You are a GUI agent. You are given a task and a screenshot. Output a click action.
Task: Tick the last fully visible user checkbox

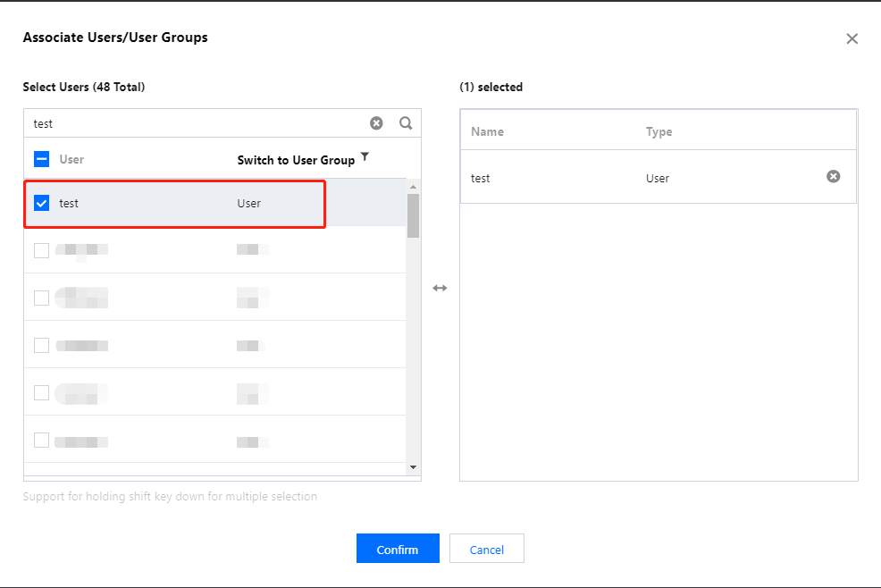click(x=42, y=440)
